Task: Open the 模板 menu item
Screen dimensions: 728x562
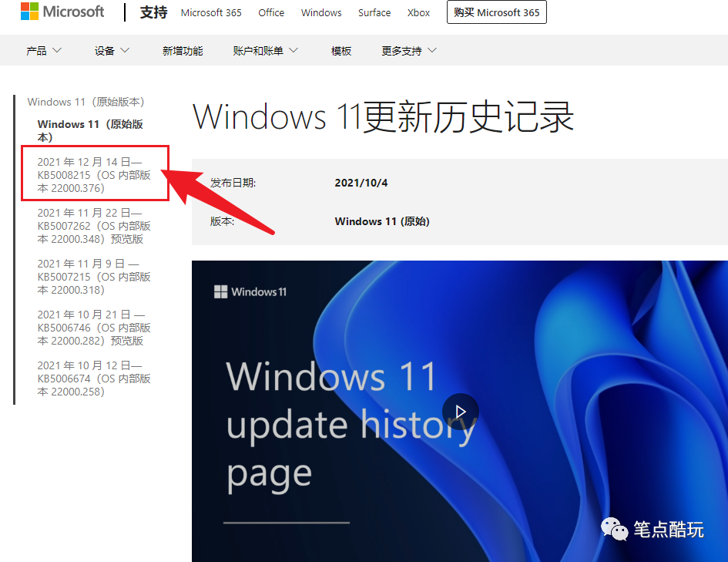Action: click(341, 51)
